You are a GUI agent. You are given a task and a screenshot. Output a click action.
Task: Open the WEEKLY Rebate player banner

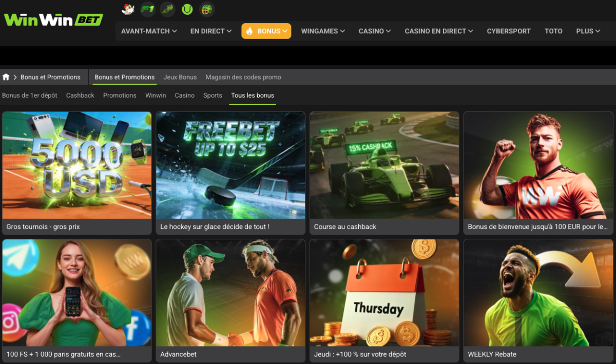tap(538, 293)
